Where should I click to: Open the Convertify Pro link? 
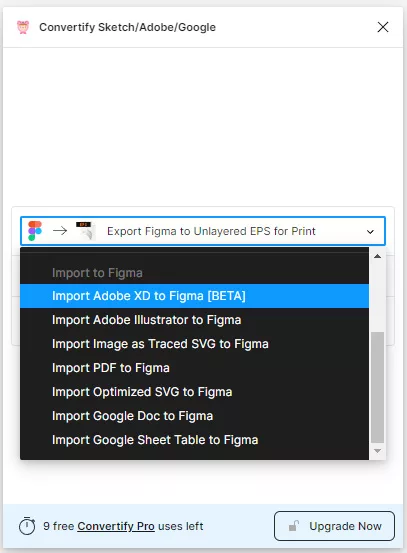[x=116, y=526]
